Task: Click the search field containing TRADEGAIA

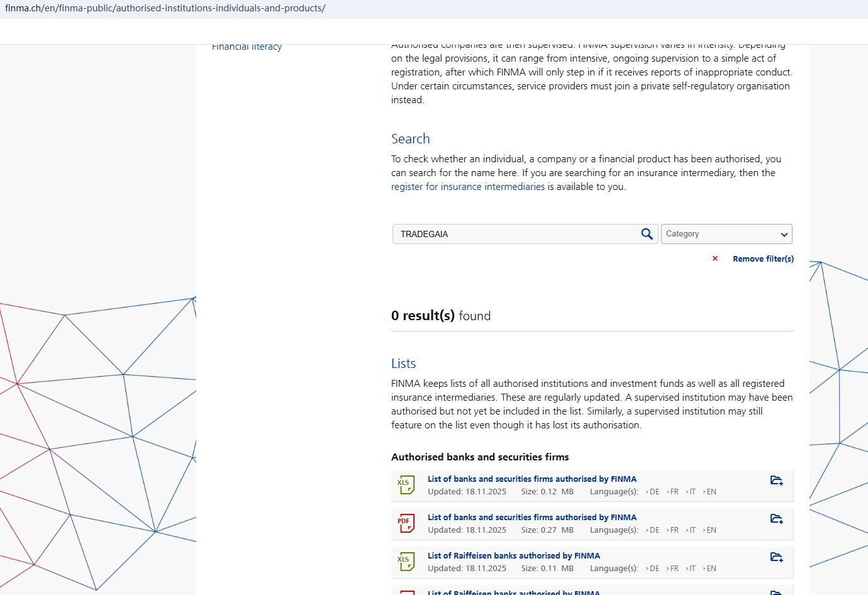Action: point(516,234)
